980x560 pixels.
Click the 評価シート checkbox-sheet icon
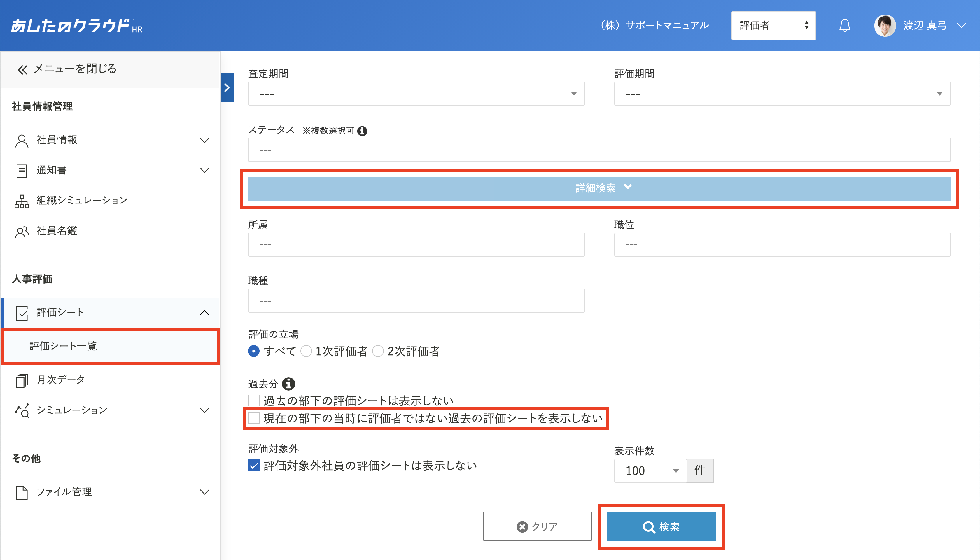[x=22, y=313]
